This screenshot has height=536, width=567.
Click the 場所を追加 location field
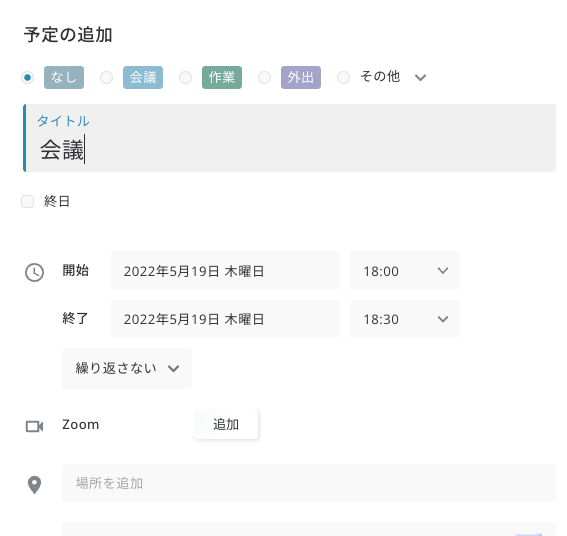point(309,483)
